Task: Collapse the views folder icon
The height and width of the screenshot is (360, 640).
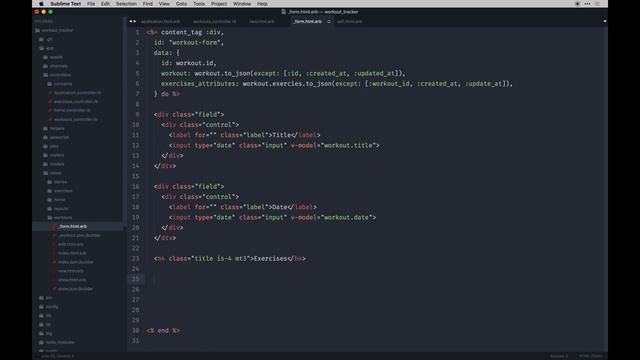Action: coord(46,173)
